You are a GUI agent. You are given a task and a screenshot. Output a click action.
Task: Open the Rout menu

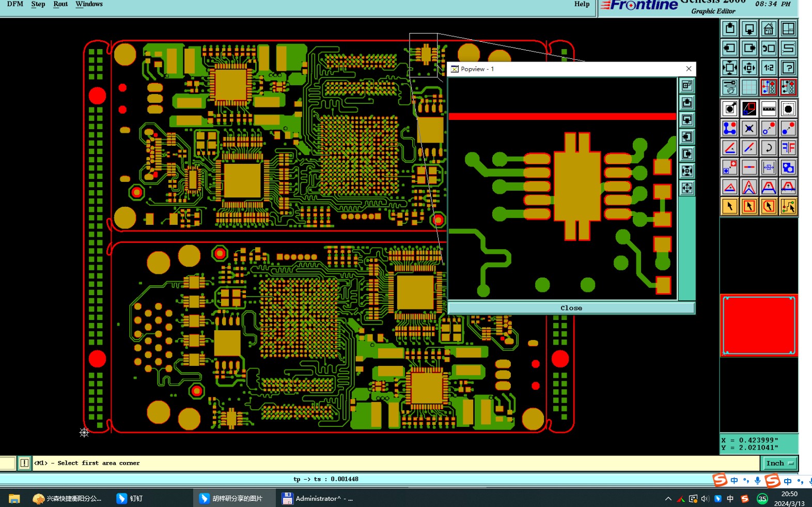point(60,4)
